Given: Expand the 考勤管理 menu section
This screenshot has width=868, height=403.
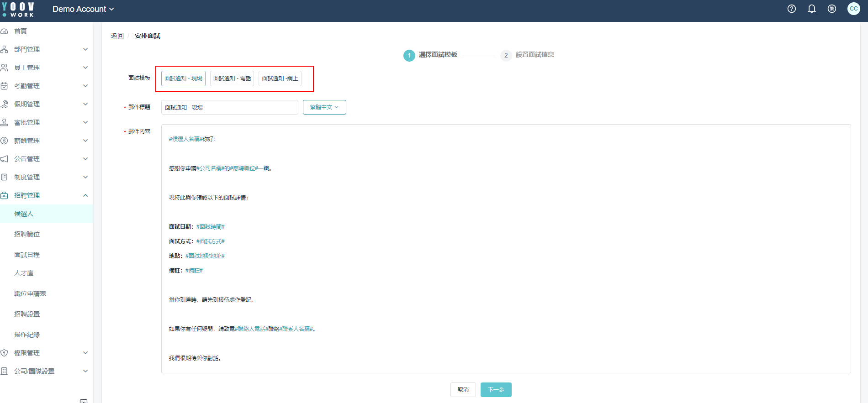Looking at the screenshot, I should tap(85, 86).
